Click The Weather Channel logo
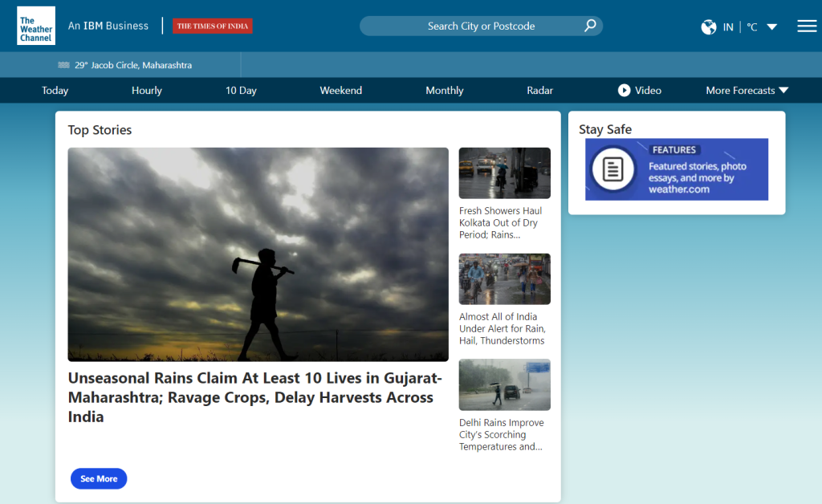The image size is (822, 504). (36, 26)
